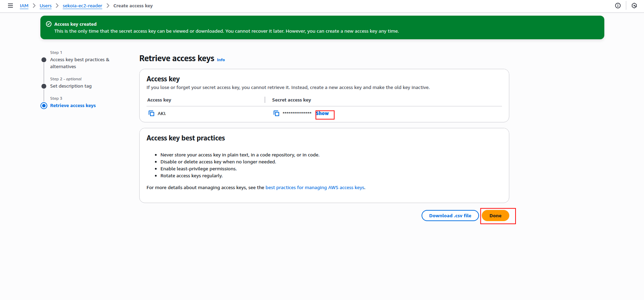Open the circled info icon in header
This screenshot has height=300, width=644.
click(x=618, y=6)
